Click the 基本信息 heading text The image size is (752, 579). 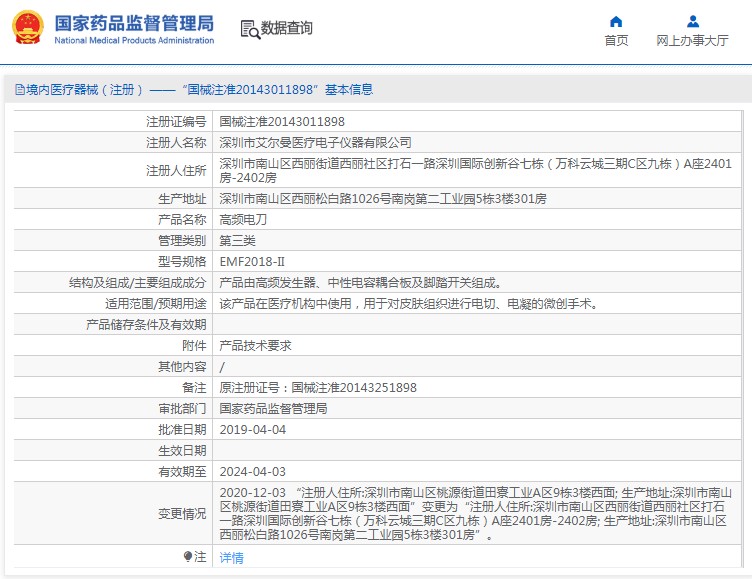tap(349, 90)
